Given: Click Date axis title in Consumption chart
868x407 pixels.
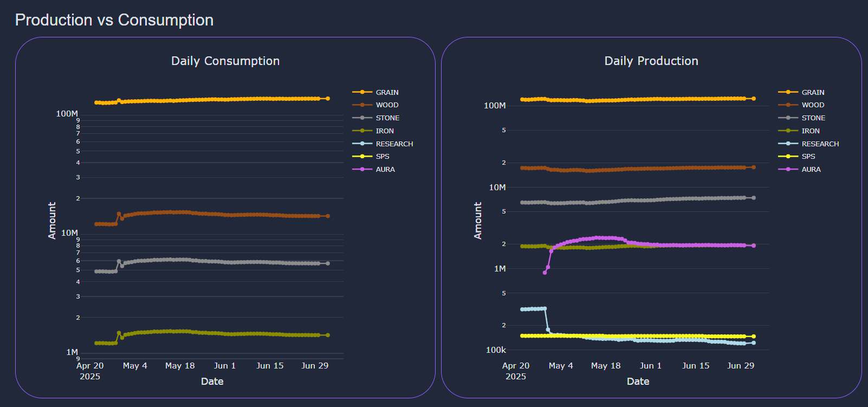Looking at the screenshot, I should (x=212, y=382).
